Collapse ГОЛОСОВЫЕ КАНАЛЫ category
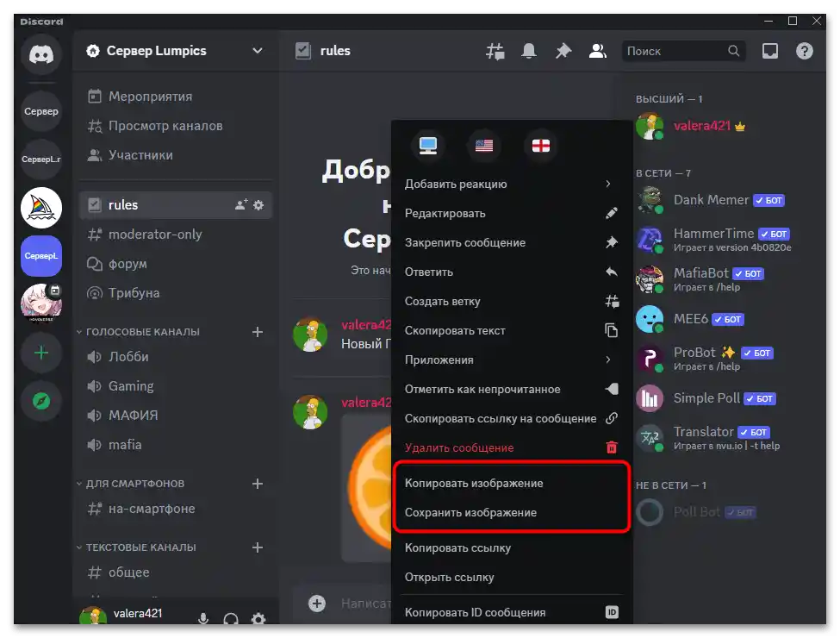This screenshot has height=638, width=840. 138,333
